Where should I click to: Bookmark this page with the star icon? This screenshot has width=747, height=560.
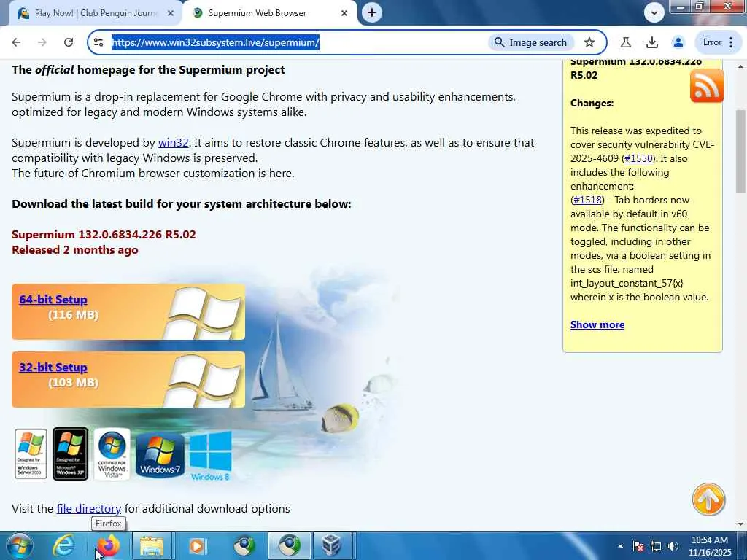(x=589, y=42)
